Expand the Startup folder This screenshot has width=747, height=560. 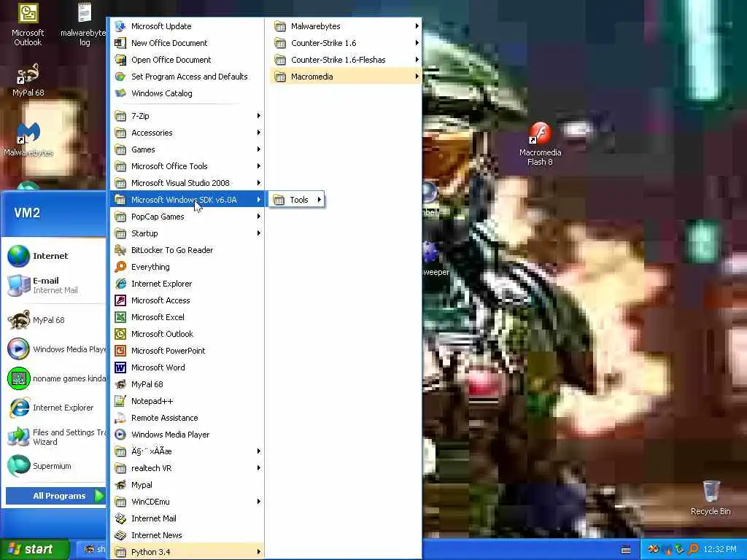pyautogui.click(x=187, y=233)
